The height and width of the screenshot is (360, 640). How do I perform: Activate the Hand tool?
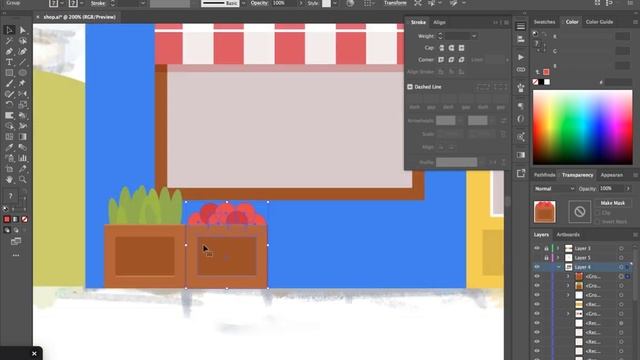(9, 180)
